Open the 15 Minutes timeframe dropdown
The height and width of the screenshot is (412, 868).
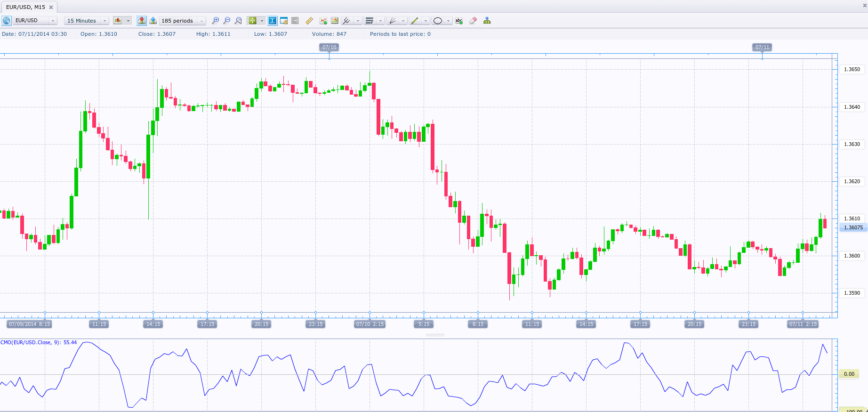(x=104, y=21)
